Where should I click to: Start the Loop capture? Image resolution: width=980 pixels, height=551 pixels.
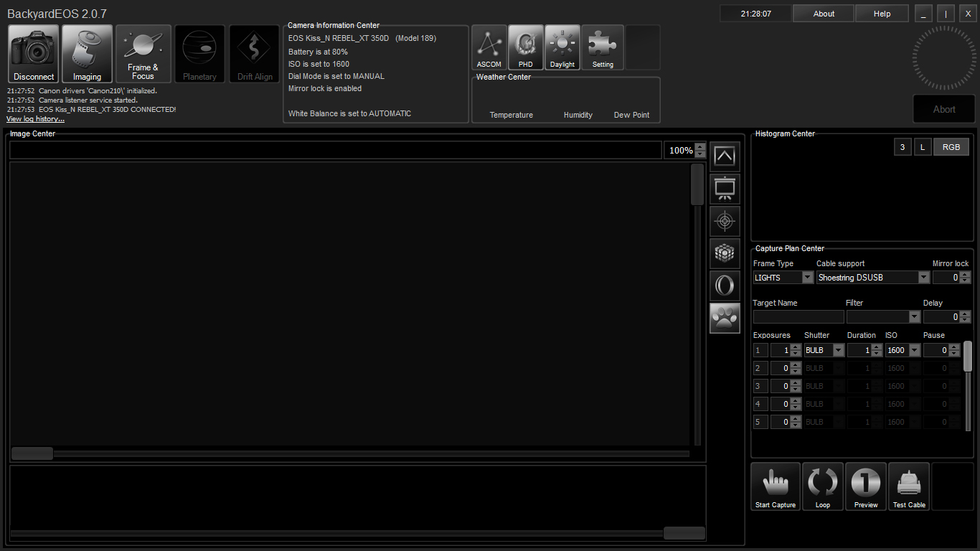823,486
